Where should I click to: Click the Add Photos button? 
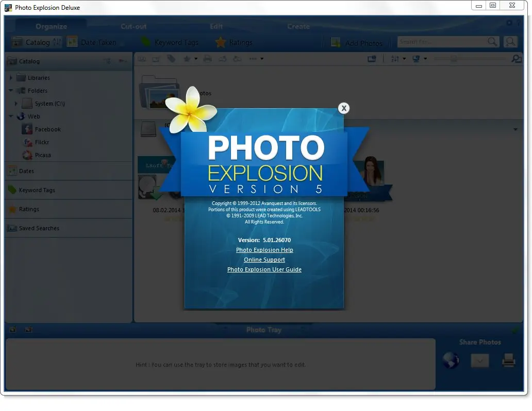(357, 43)
